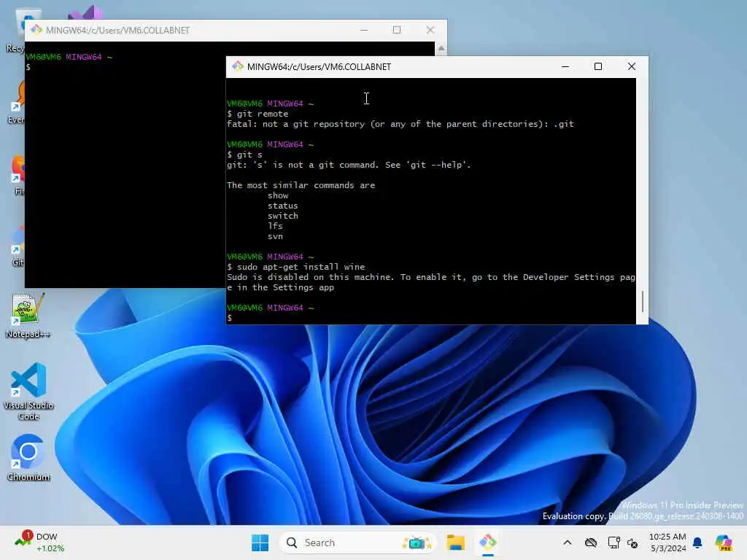Select Git Bash icon in the taskbar
747x560 pixels.
(x=488, y=542)
